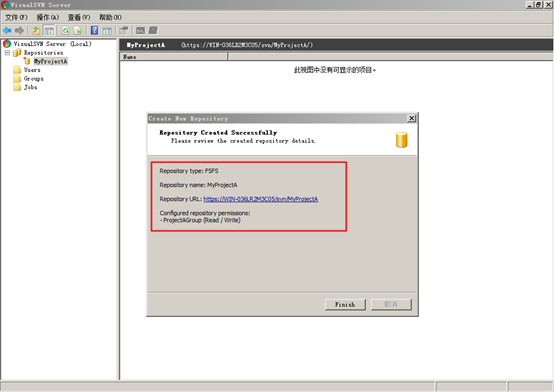Screen dimensions: 554x392
Task: Click the Repositories folder icon in tree
Action: tap(17, 53)
